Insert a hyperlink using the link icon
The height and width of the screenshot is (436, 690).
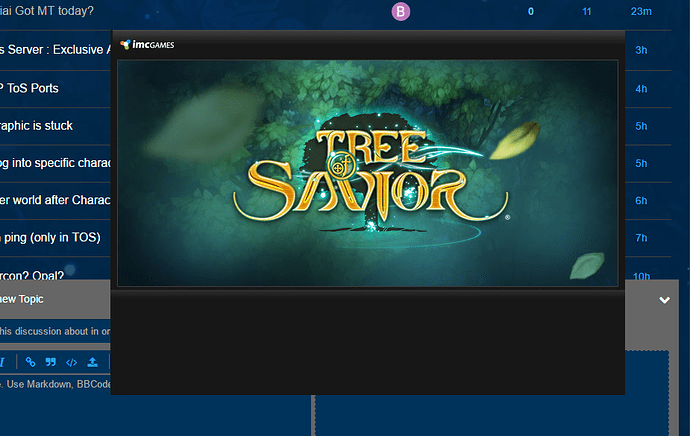(30, 362)
